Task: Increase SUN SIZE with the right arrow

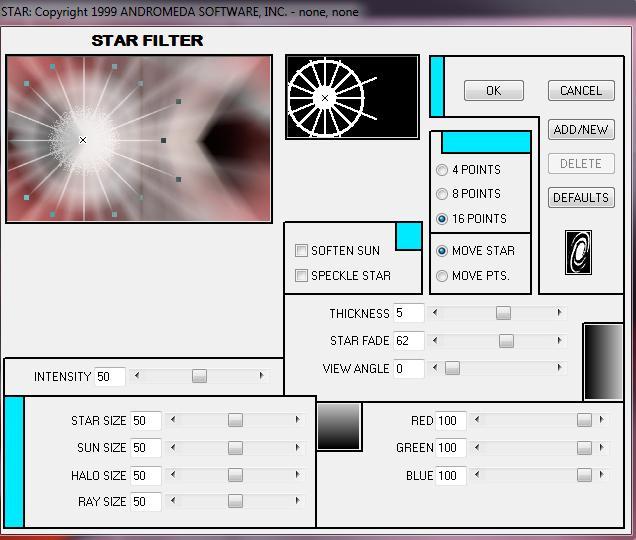Action: [x=298, y=447]
